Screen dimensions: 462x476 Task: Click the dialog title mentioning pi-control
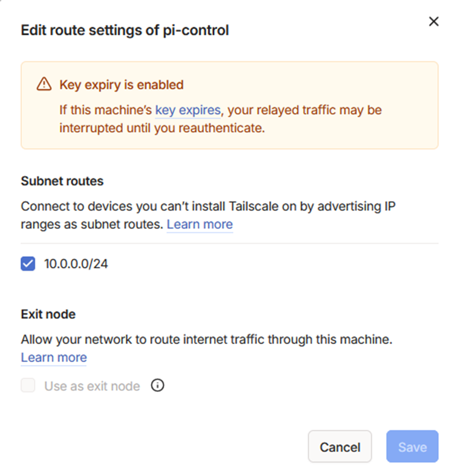point(125,30)
